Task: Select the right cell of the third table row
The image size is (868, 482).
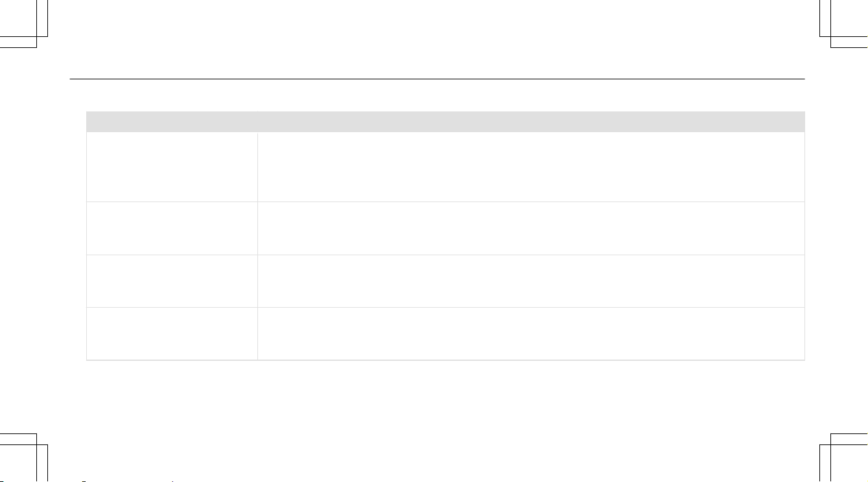Action: [x=531, y=281]
